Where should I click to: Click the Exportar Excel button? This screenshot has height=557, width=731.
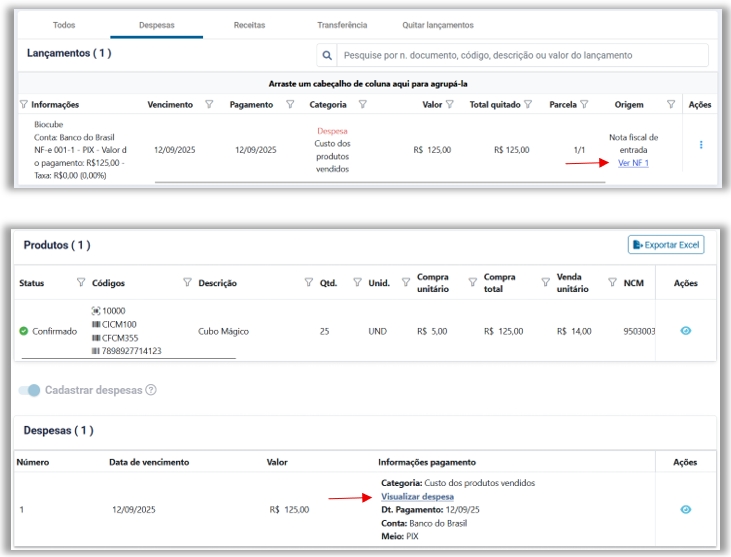click(x=665, y=245)
